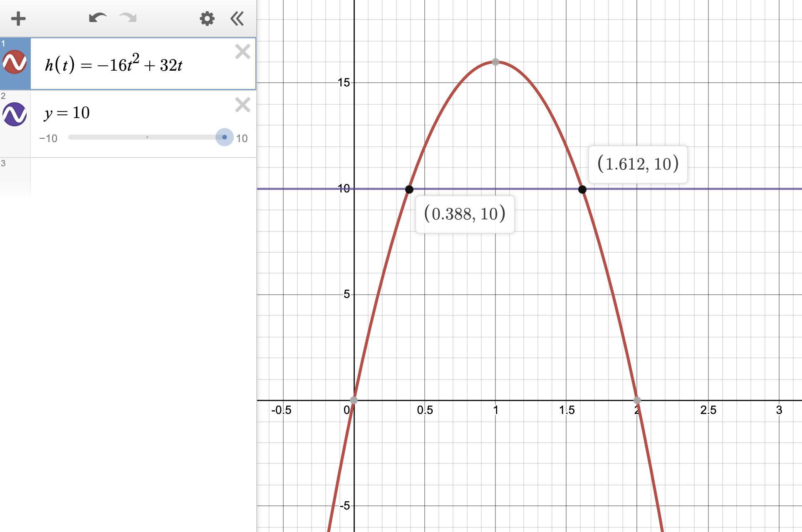Click the slider thumb for y value
This screenshot has height=532, width=802.
(x=225, y=137)
